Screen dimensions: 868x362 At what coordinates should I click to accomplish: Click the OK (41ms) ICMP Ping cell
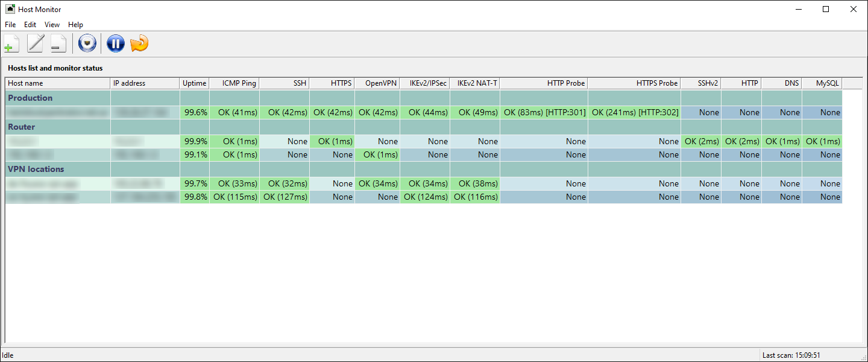coord(234,112)
